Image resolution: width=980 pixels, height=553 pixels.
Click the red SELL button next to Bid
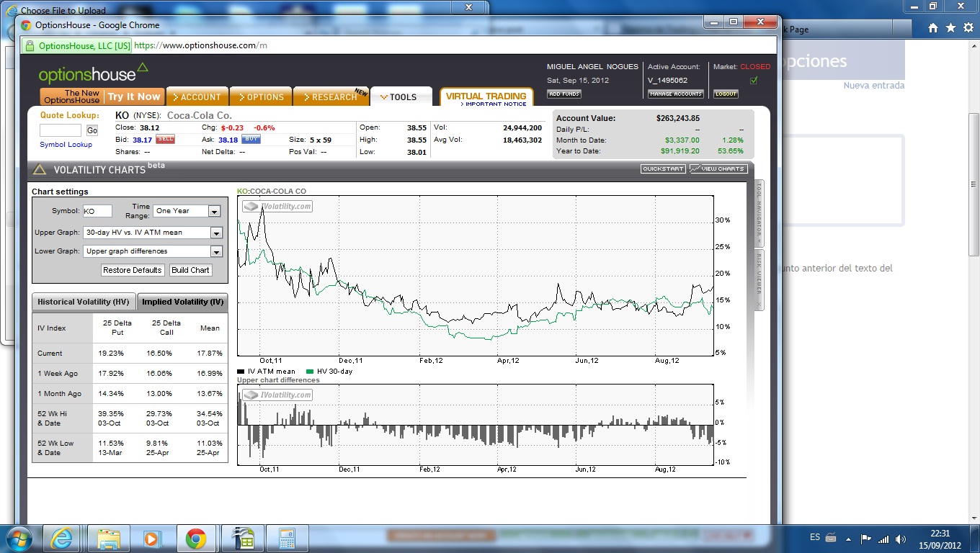(165, 140)
